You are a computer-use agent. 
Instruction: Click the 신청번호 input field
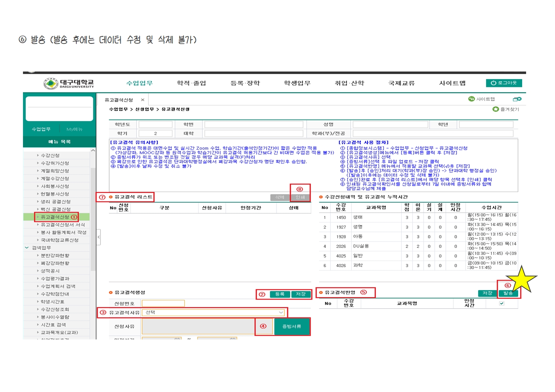pos(166,303)
